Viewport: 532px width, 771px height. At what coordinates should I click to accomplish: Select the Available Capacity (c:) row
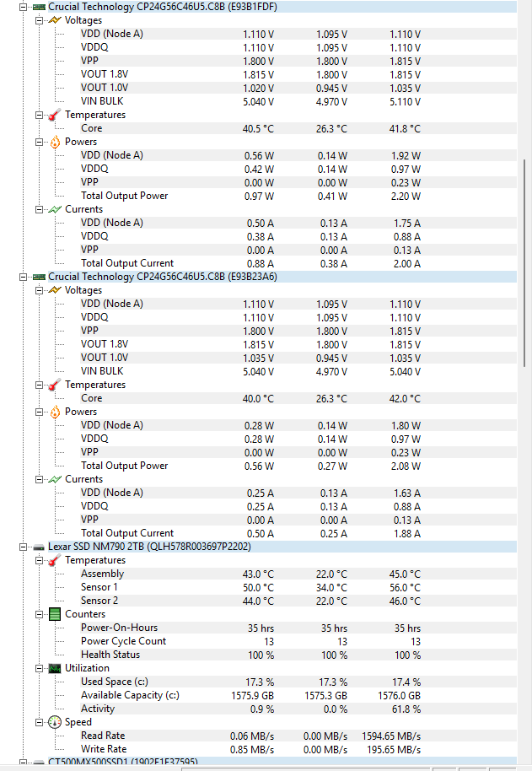(298, 695)
